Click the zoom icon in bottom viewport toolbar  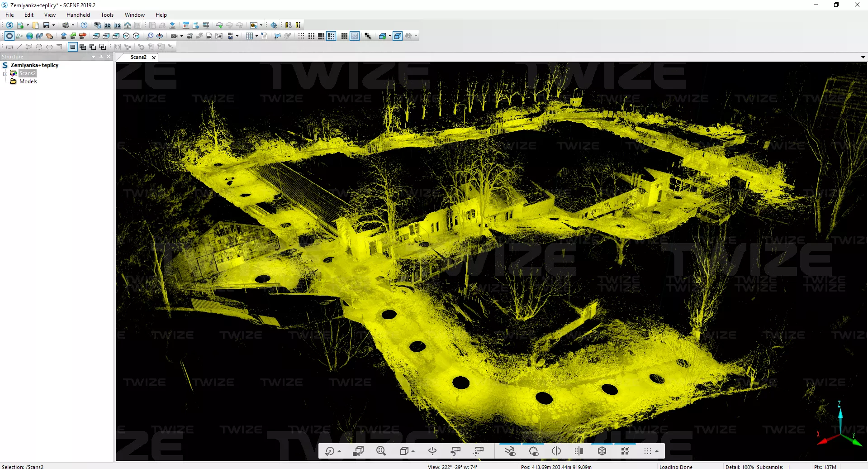click(x=381, y=451)
